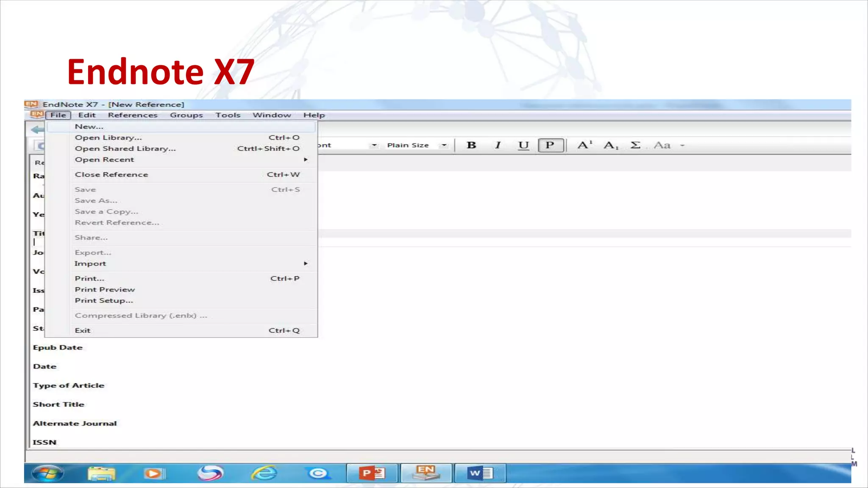Open Windows Start button
Viewport: 868px width, 488px height.
[47, 473]
